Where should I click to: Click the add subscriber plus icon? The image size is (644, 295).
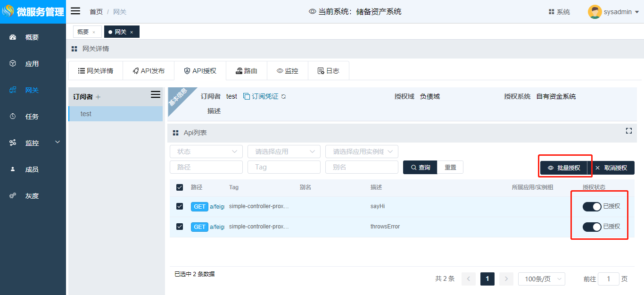(x=98, y=97)
